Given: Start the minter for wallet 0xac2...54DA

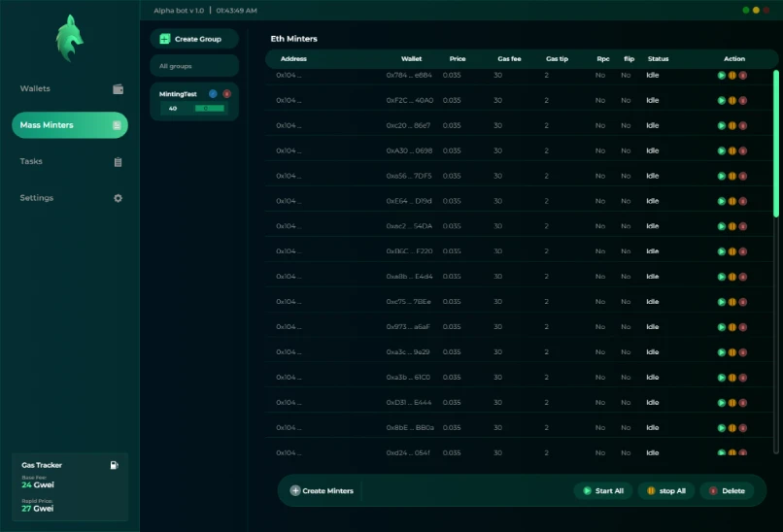Looking at the screenshot, I should pyautogui.click(x=721, y=226).
